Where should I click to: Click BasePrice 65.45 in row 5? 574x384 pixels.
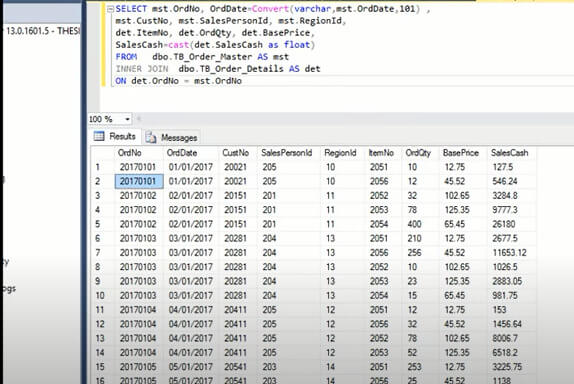tap(455, 224)
